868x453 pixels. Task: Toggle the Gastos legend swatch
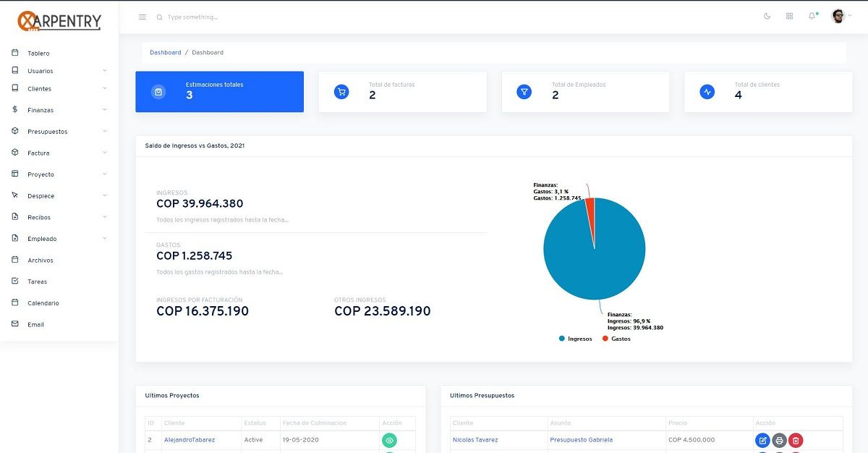(605, 339)
